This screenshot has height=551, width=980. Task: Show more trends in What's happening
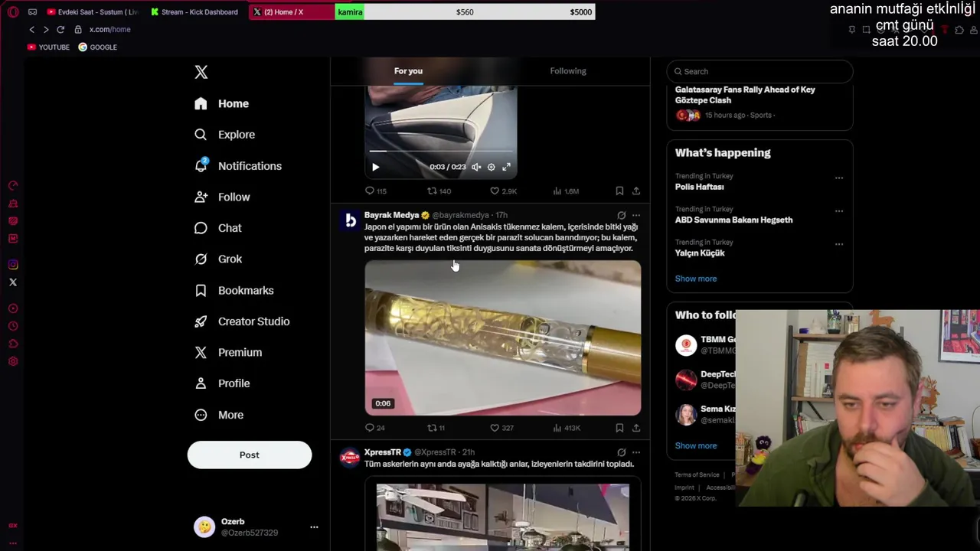(696, 279)
